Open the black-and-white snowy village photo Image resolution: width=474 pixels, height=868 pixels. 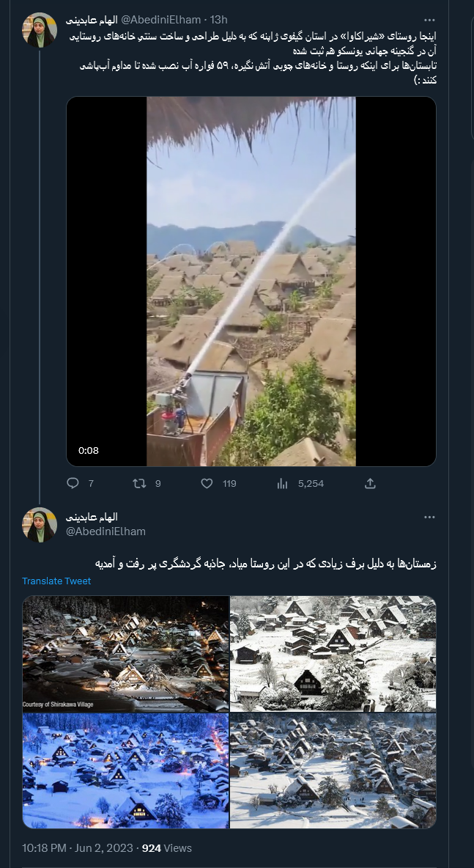coord(333,653)
